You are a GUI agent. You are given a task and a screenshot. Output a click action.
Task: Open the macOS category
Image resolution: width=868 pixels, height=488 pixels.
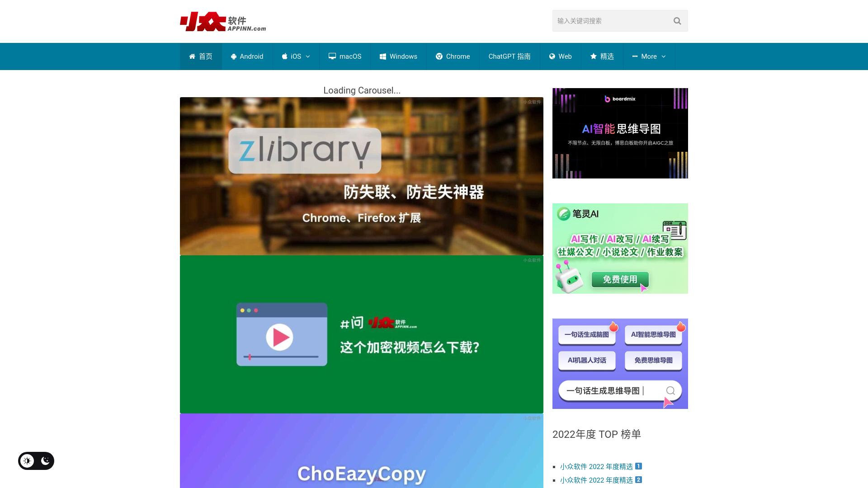point(345,56)
